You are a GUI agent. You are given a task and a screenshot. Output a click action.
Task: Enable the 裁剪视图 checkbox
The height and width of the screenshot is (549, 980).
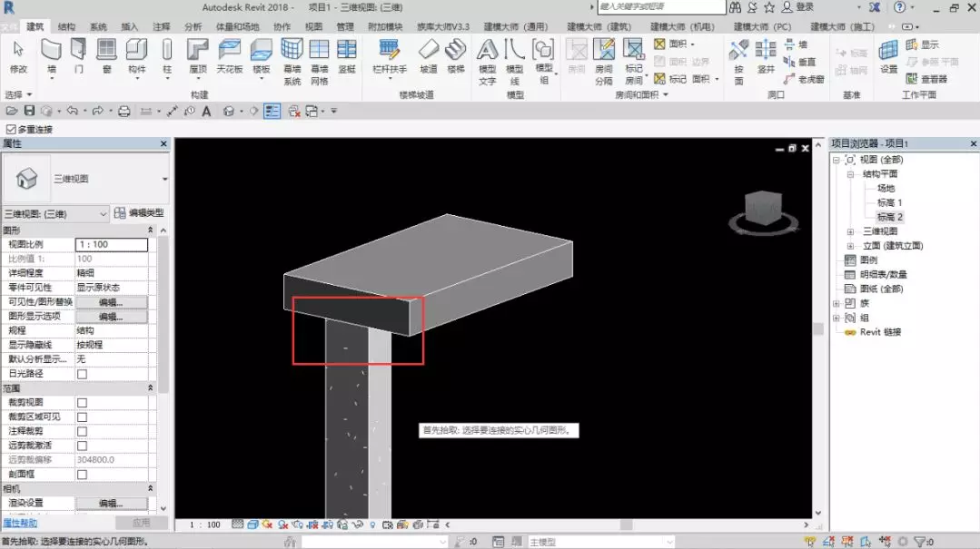click(82, 403)
